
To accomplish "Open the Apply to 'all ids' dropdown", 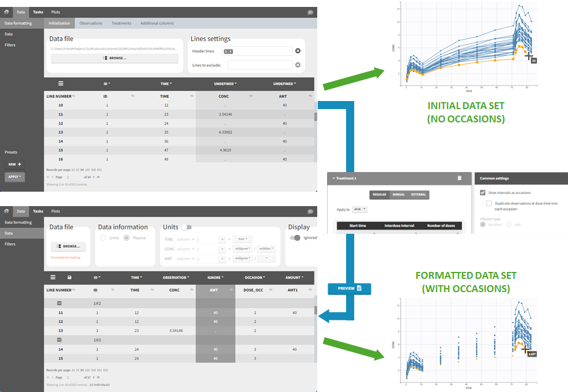I will 359,209.
